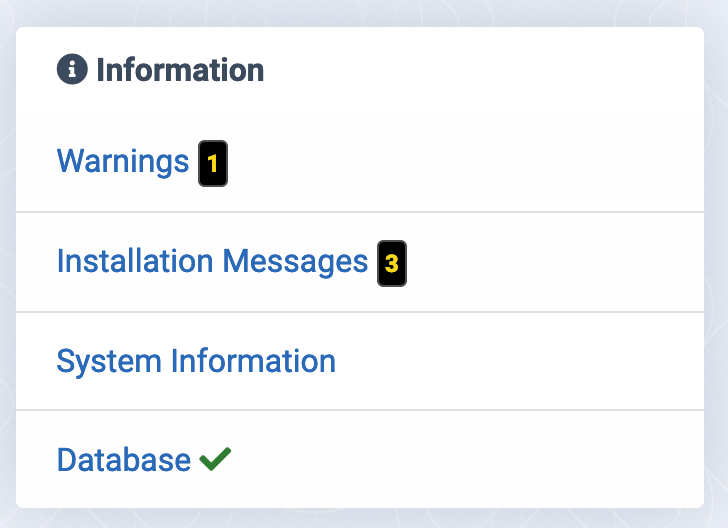Click empty space in the Database row
The width and height of the screenshot is (728, 528).
tap(464, 460)
